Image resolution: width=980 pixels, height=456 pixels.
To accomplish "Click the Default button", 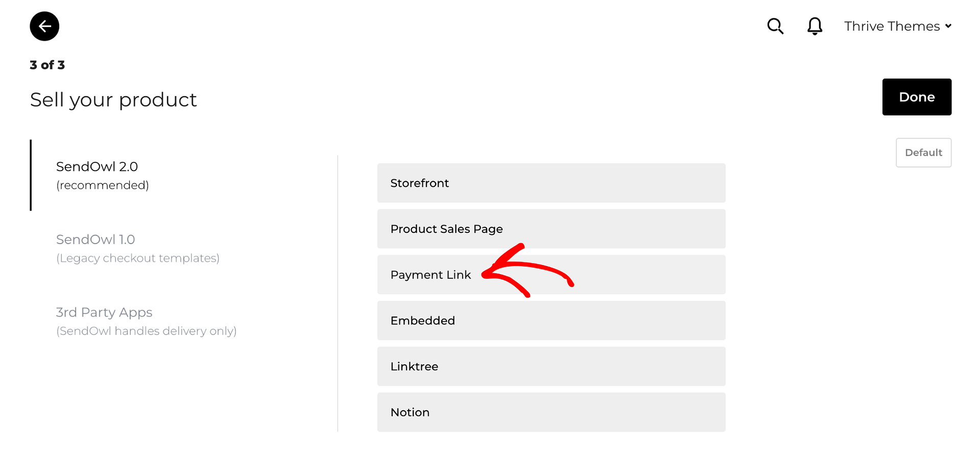I will click(923, 152).
